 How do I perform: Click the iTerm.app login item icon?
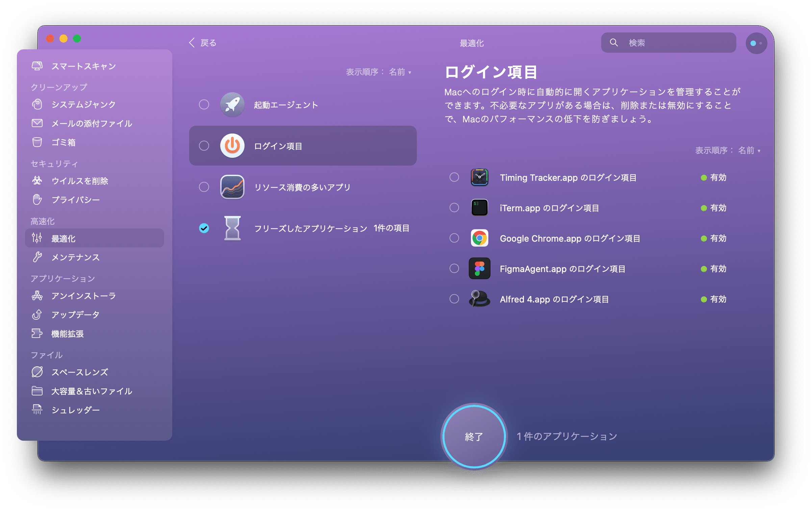tap(478, 207)
